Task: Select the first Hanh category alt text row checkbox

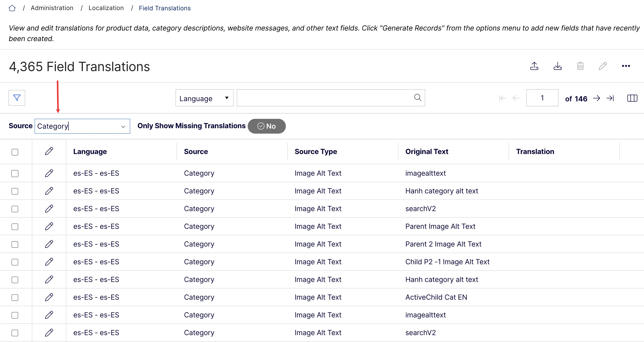Action: point(15,191)
